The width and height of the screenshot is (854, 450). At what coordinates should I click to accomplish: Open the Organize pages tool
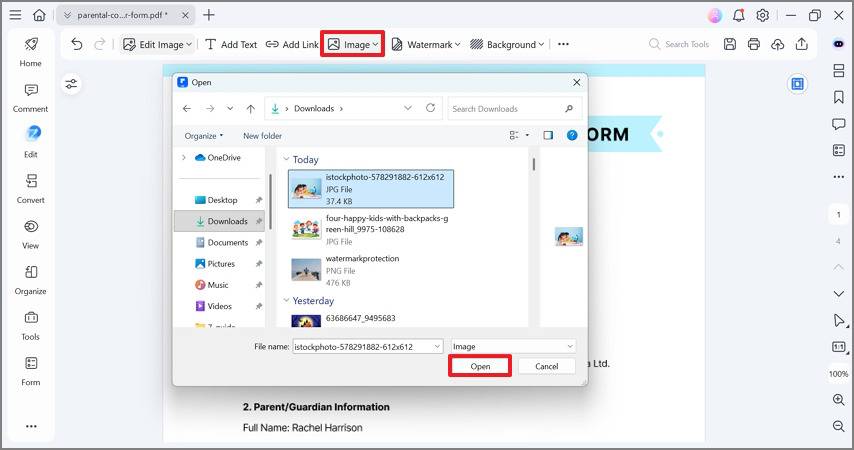click(30, 280)
